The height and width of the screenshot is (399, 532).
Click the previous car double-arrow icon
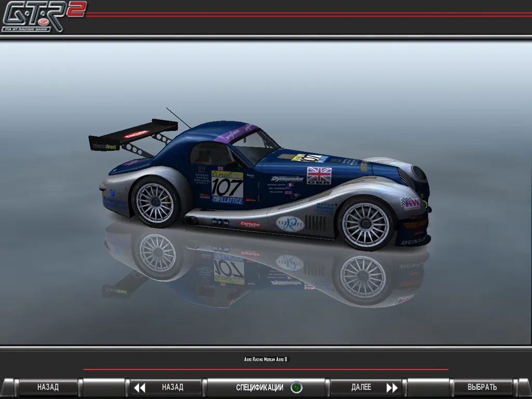140,388
